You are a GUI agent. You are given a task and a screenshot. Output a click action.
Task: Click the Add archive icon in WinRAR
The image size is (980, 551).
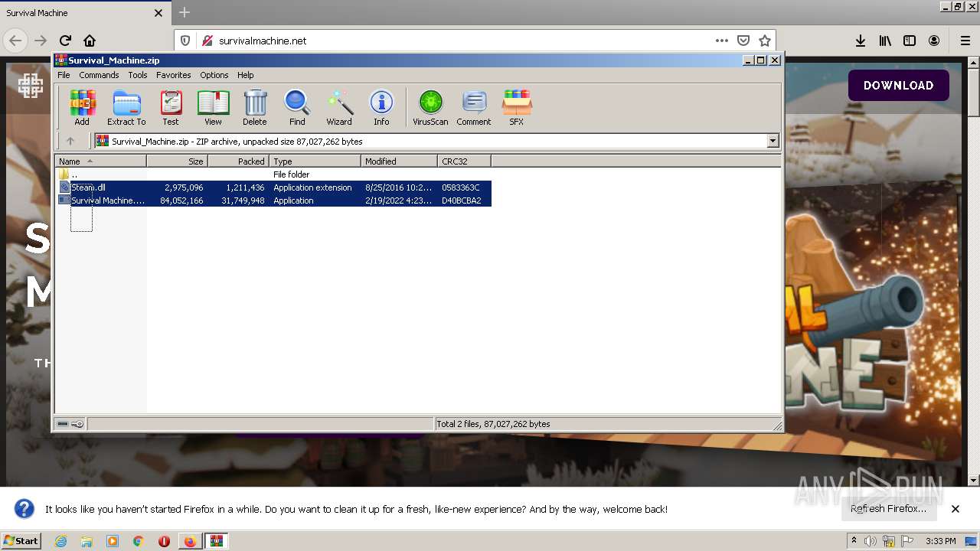82,107
